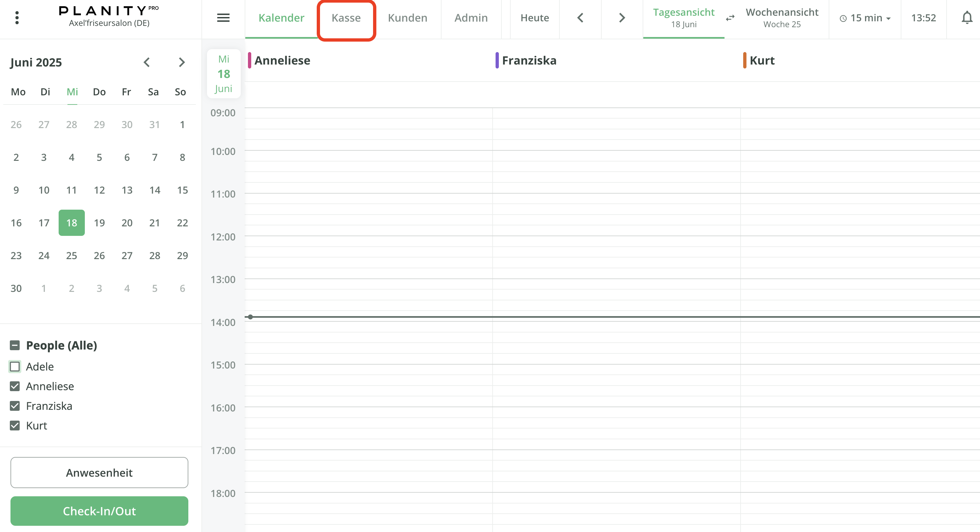Click Anneliese's pink color marker
This screenshot has height=532, width=980.
250,60
